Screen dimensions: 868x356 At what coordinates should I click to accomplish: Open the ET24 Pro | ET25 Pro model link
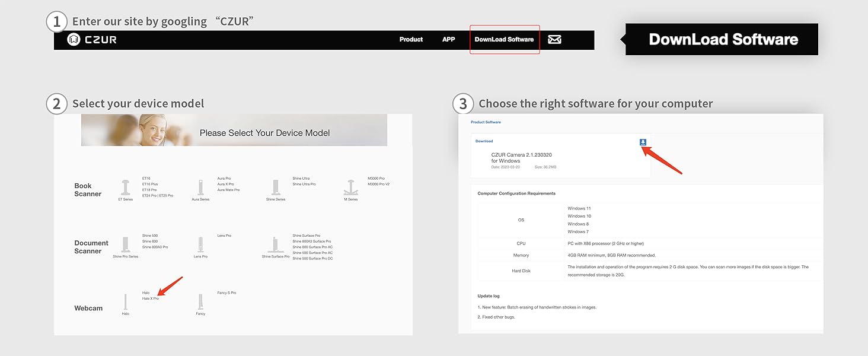click(158, 196)
